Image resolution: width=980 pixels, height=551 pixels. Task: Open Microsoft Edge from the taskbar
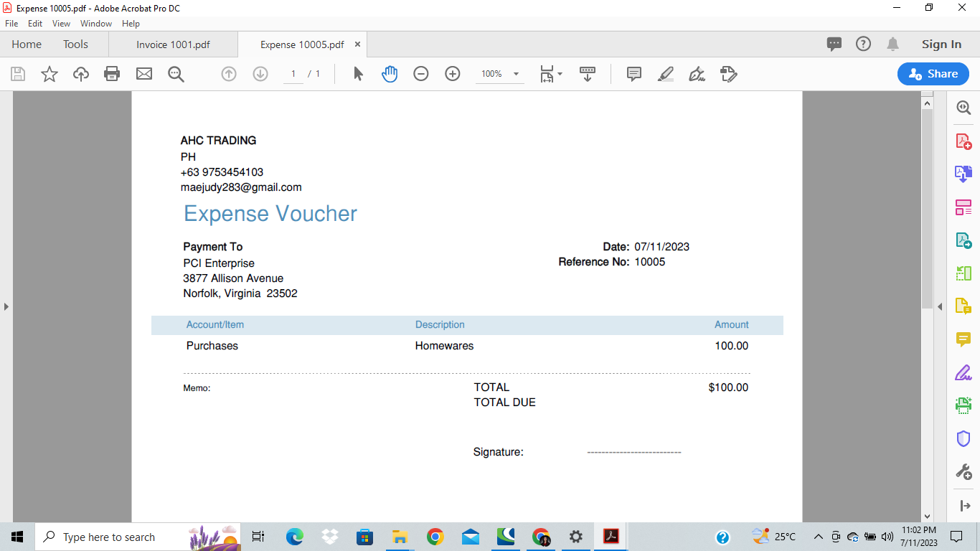[295, 537]
